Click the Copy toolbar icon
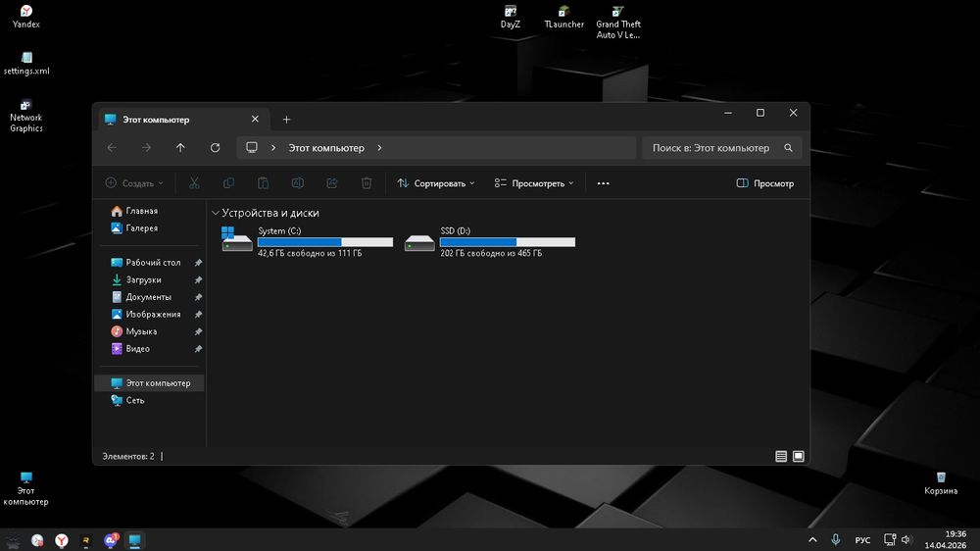The height and width of the screenshot is (551, 980). [228, 183]
